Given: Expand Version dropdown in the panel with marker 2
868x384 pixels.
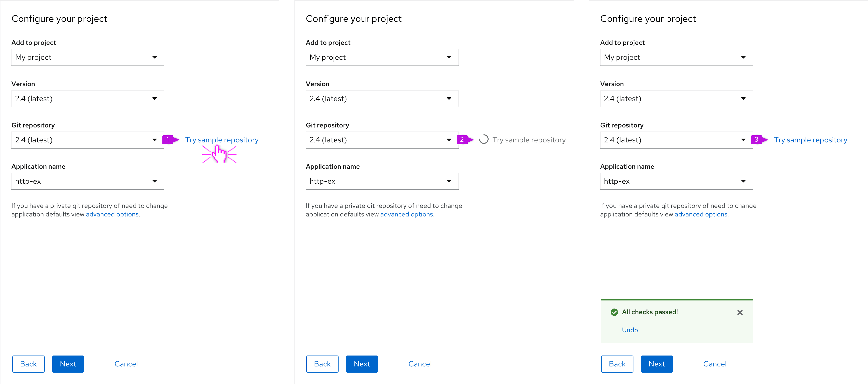Looking at the screenshot, I should tap(382, 99).
